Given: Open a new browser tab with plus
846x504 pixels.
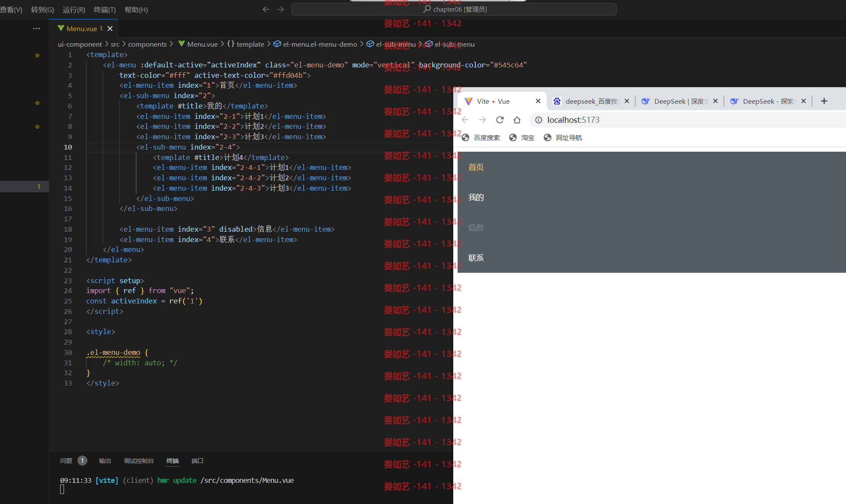Looking at the screenshot, I should pos(824,101).
